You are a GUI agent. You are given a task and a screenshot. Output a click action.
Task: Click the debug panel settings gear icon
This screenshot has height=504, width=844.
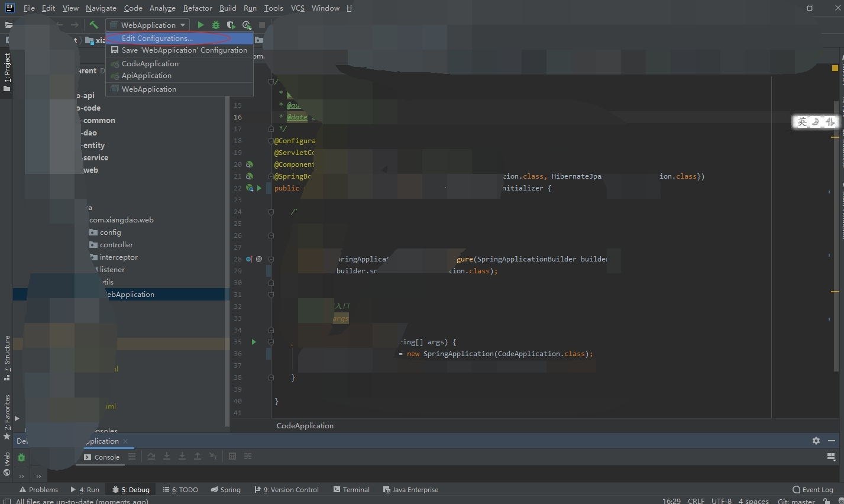[x=816, y=441]
